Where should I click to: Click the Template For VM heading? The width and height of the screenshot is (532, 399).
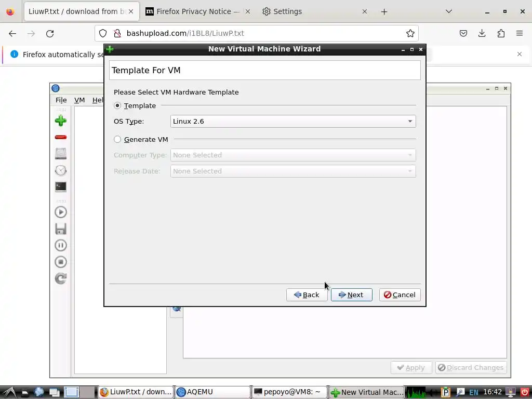146,70
